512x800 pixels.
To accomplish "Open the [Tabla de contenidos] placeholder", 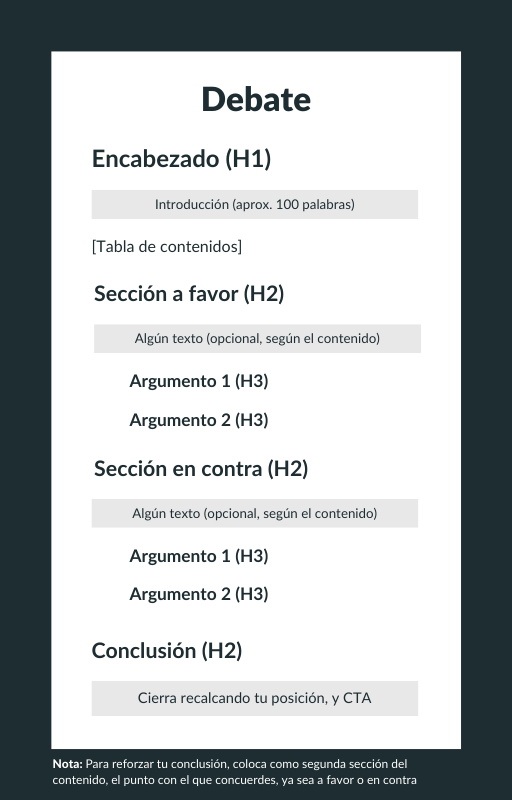I will (x=167, y=247).
